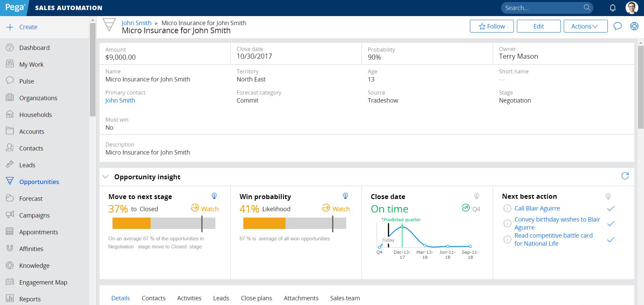The image size is (644, 305).
Task: Check off Convey birthday wishes action
Action: point(610,224)
